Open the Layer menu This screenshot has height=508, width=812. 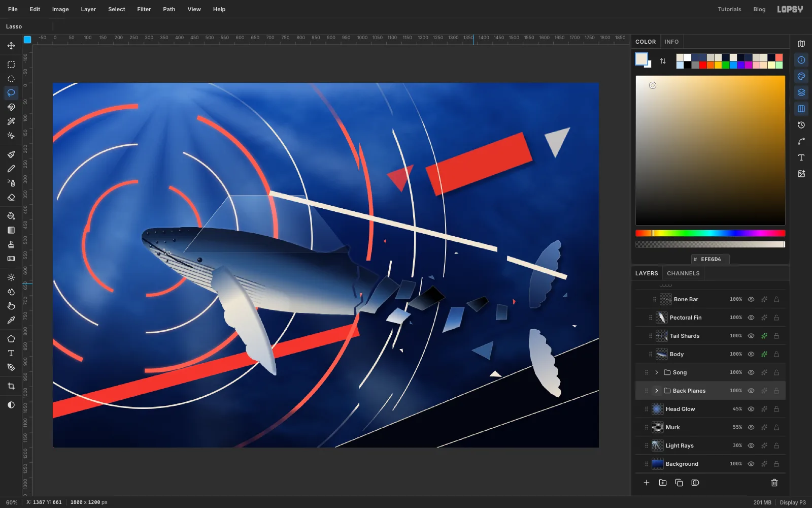coord(88,9)
